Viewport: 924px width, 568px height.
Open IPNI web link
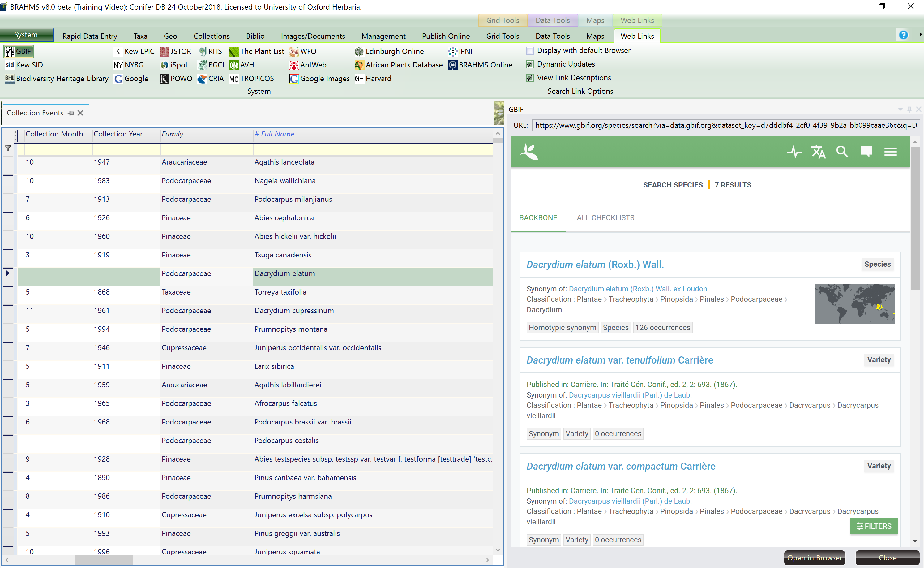point(460,51)
